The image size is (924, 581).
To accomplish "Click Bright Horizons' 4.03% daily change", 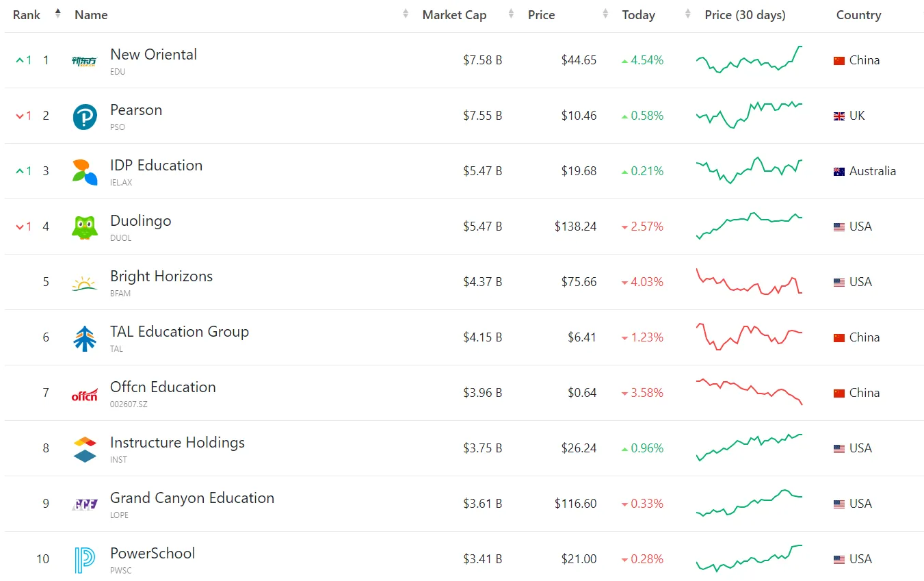I will coord(642,282).
